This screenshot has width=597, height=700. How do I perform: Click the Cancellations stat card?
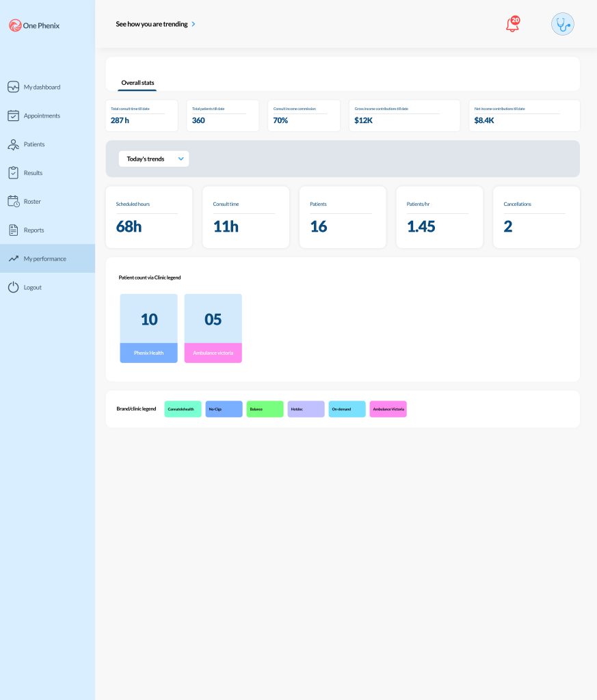pyautogui.click(x=536, y=217)
